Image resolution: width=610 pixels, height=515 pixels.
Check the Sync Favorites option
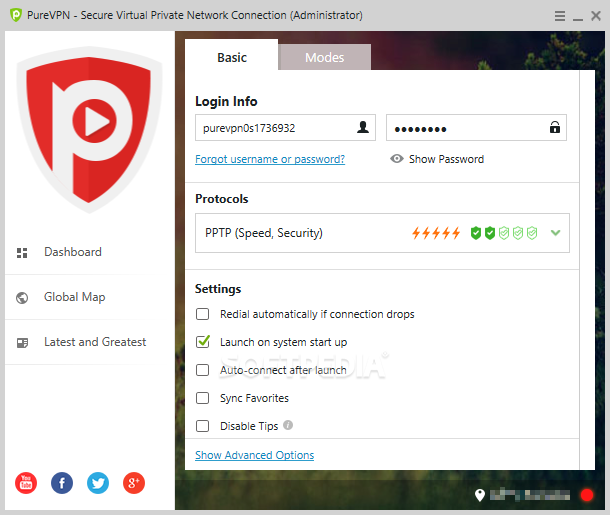[x=202, y=398]
